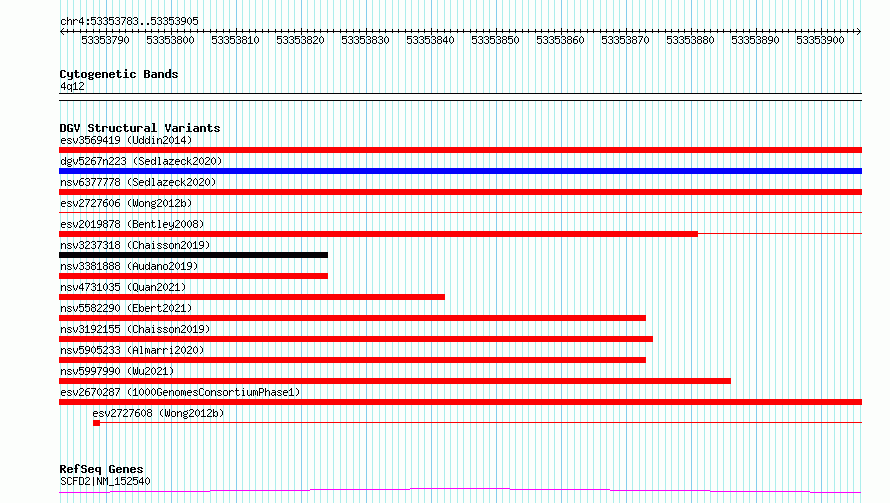The height and width of the screenshot is (503, 890).
Task: Open the RefSeq Genes track heading
Action: (x=102, y=469)
